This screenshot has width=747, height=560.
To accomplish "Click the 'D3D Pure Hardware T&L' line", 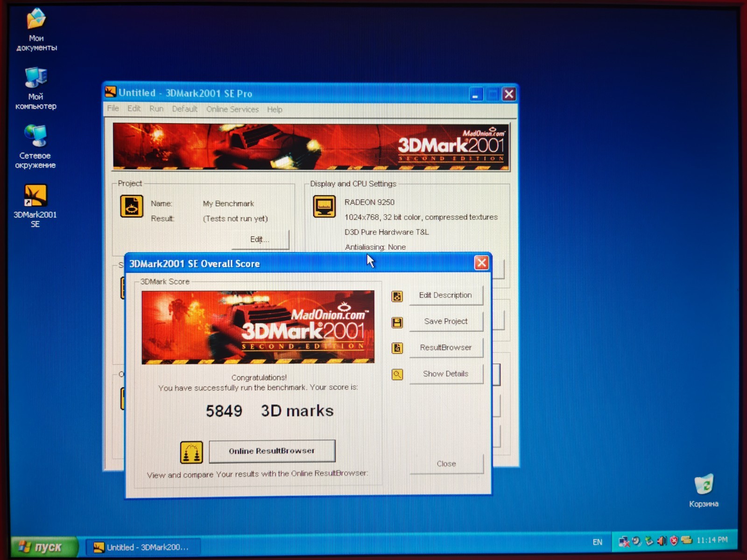I will point(387,232).
